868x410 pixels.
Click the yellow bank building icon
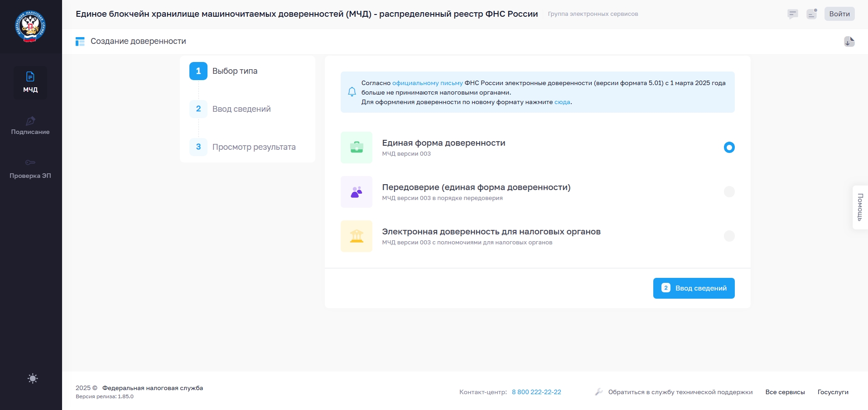pos(357,236)
